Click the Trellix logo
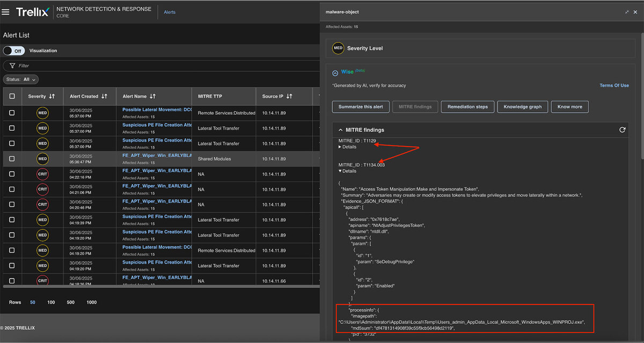Viewport: 644px width, 343px height. click(32, 12)
